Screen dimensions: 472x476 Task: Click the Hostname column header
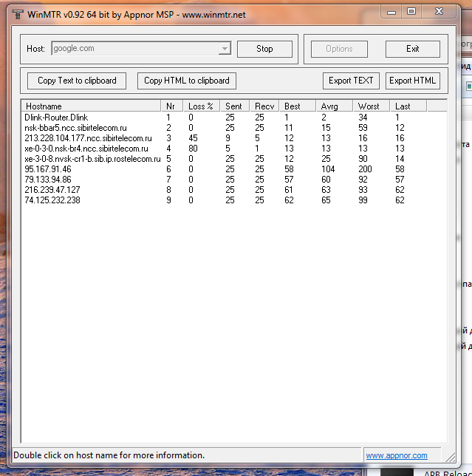tap(44, 106)
